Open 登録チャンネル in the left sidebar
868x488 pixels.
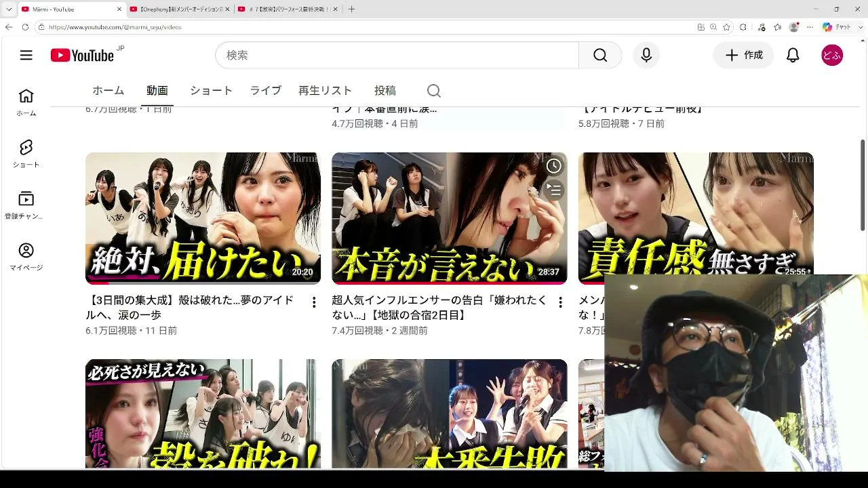click(x=26, y=205)
